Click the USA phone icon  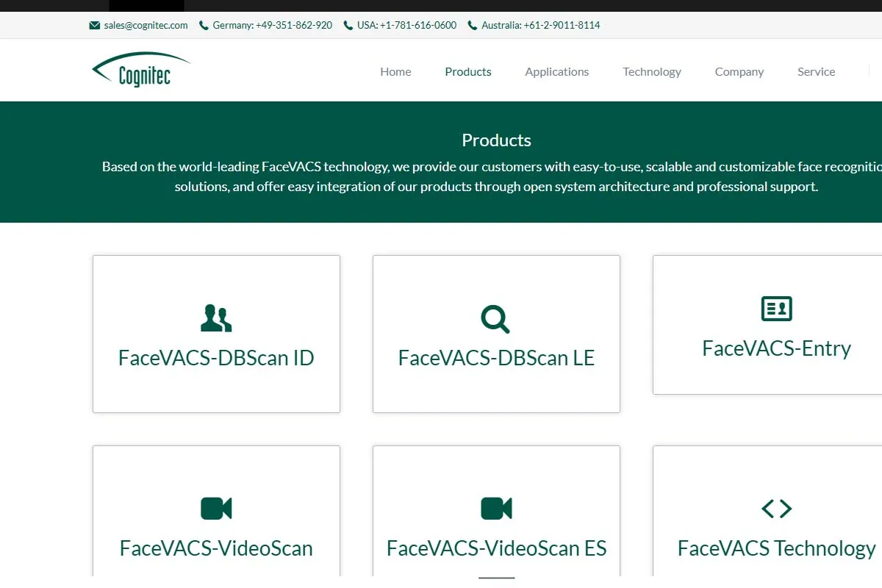coord(348,25)
